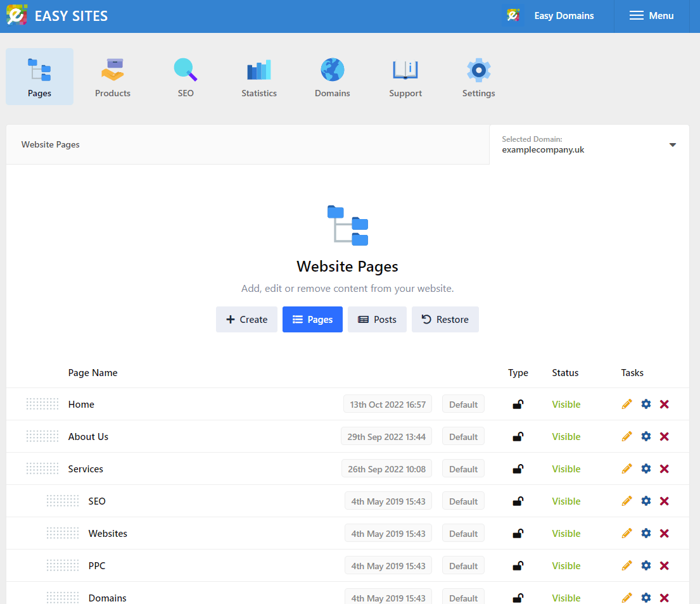The height and width of the screenshot is (604, 700).
Task: Delete the About Us page
Action: point(665,436)
